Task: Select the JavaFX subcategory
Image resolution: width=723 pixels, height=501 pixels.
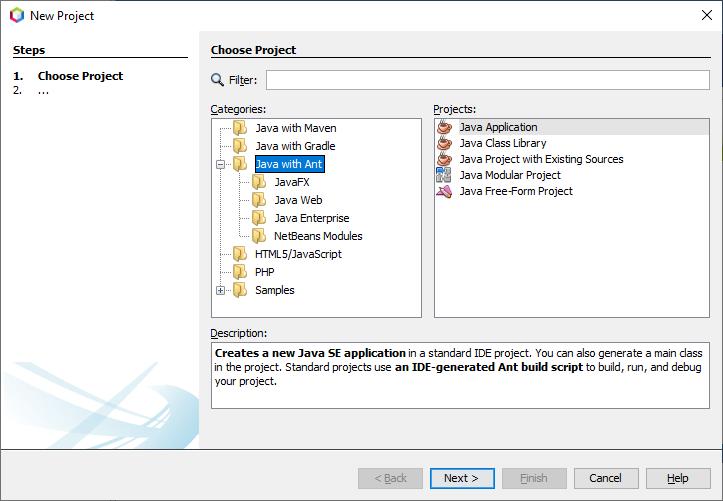Action: click(292, 182)
